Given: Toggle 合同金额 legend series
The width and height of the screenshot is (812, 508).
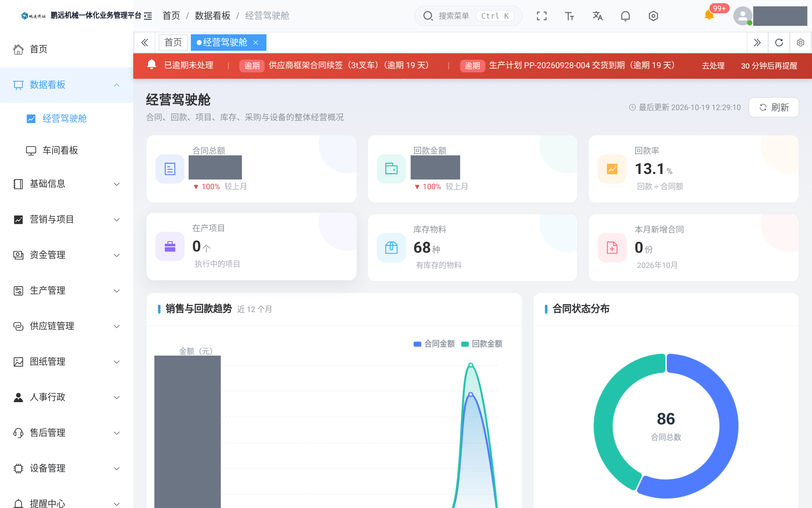Looking at the screenshot, I should point(434,344).
